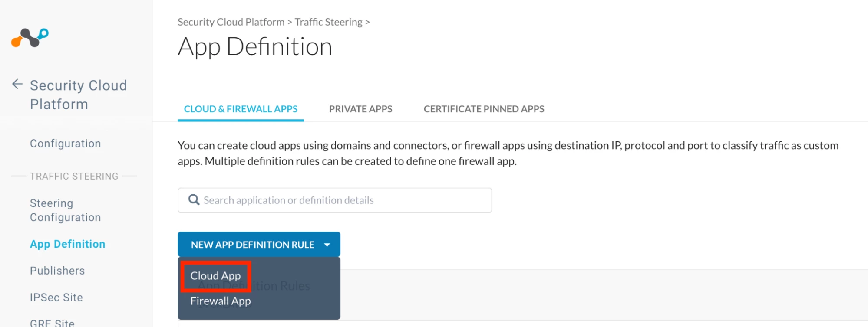868x327 pixels.
Task: Open Configuration in the sidebar
Action: click(65, 144)
